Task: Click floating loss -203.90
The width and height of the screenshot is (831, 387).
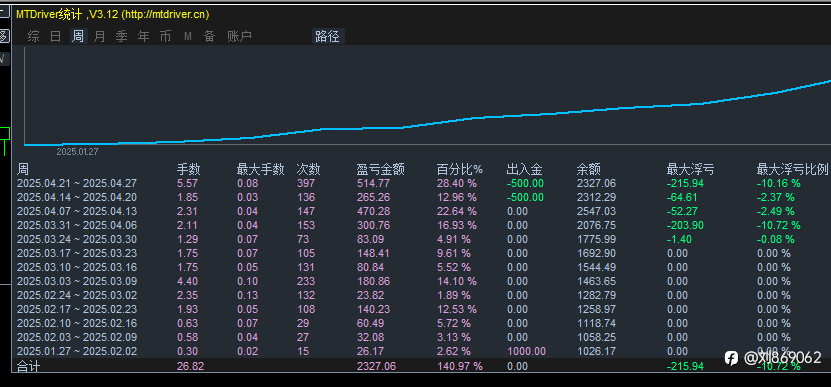Action: click(685, 225)
